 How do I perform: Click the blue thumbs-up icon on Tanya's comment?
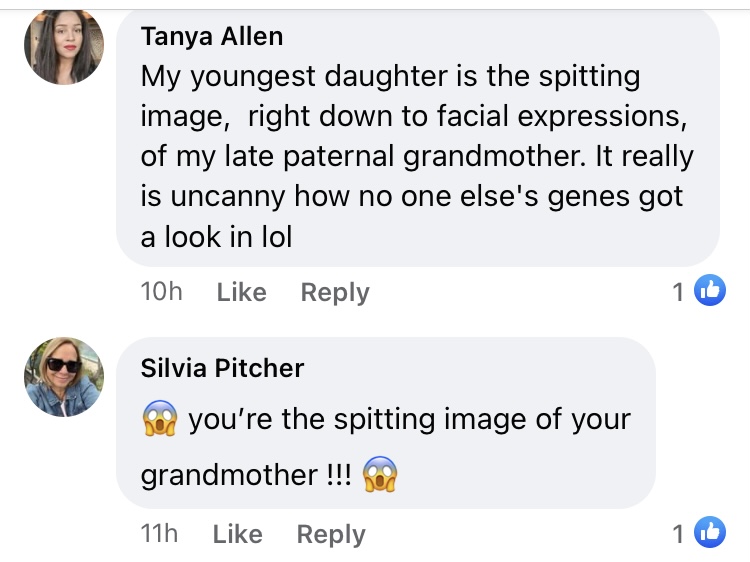pyautogui.click(x=709, y=291)
